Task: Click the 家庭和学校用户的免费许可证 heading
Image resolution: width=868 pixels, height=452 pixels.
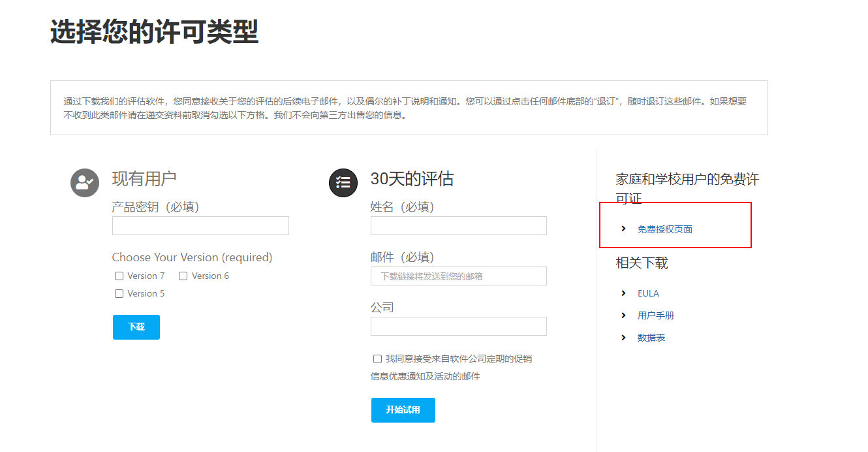Action: [687, 189]
